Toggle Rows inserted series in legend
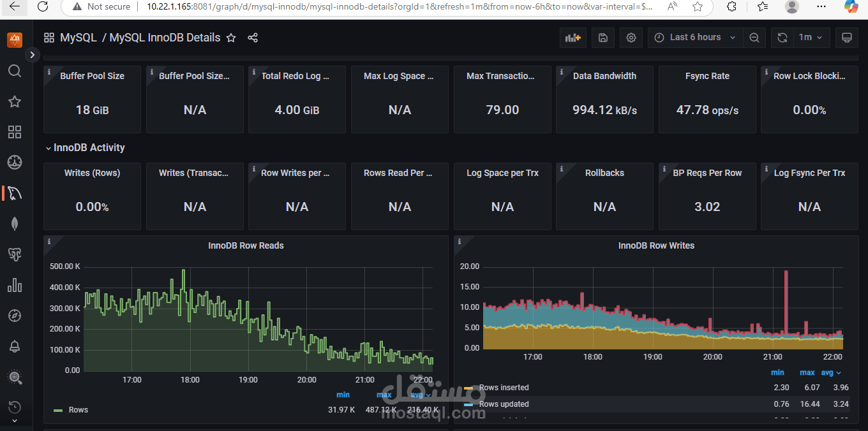 (x=504, y=388)
